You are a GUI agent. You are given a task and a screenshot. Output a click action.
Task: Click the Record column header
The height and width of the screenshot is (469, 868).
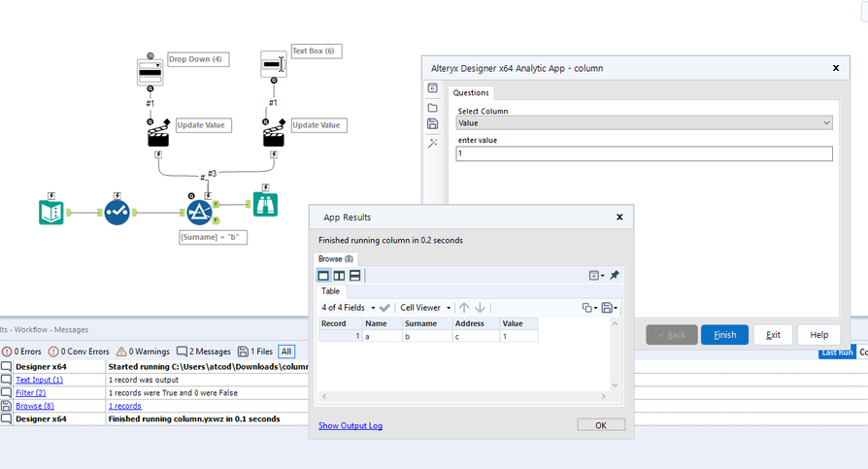coord(341,323)
